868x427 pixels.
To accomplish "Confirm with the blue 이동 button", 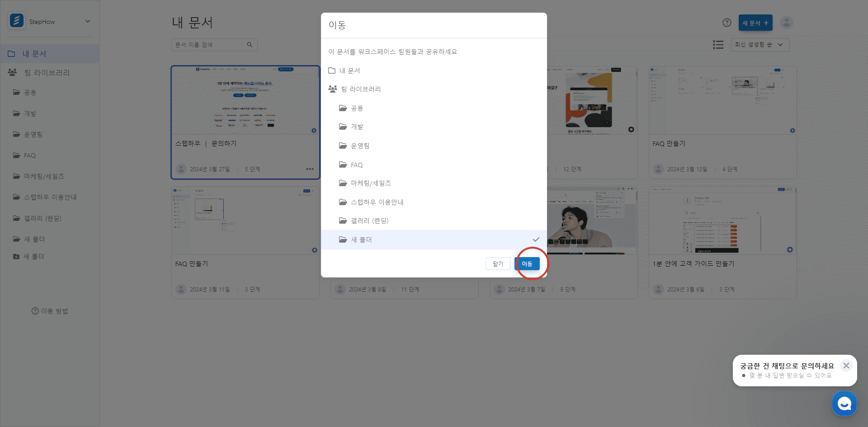I will [x=527, y=264].
